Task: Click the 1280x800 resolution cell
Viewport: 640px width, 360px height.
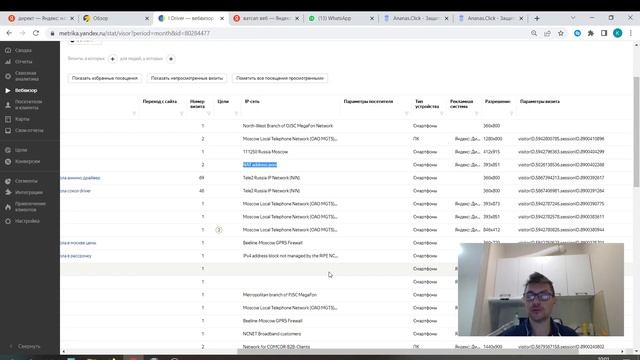Action: click(493, 139)
